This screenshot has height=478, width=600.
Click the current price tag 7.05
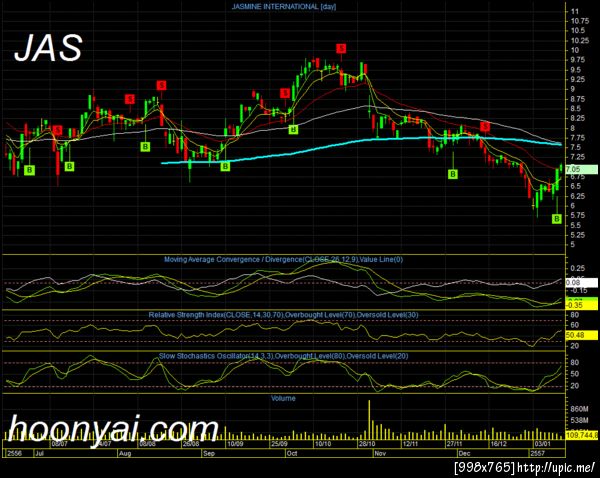coord(581,169)
